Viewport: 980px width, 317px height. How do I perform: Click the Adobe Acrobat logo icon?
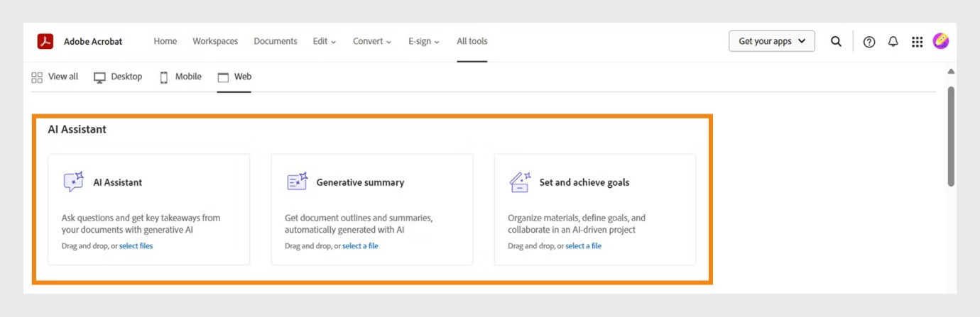[45, 41]
